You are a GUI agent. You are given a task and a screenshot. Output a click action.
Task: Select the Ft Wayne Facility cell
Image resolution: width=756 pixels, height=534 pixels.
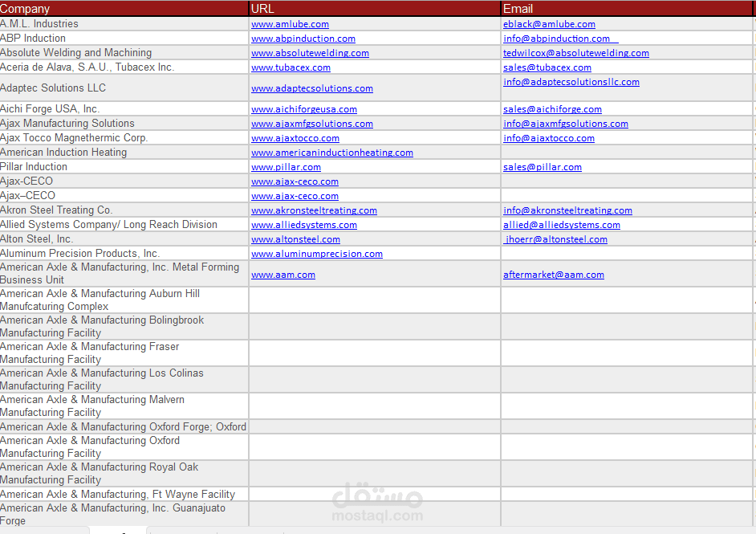124,495
